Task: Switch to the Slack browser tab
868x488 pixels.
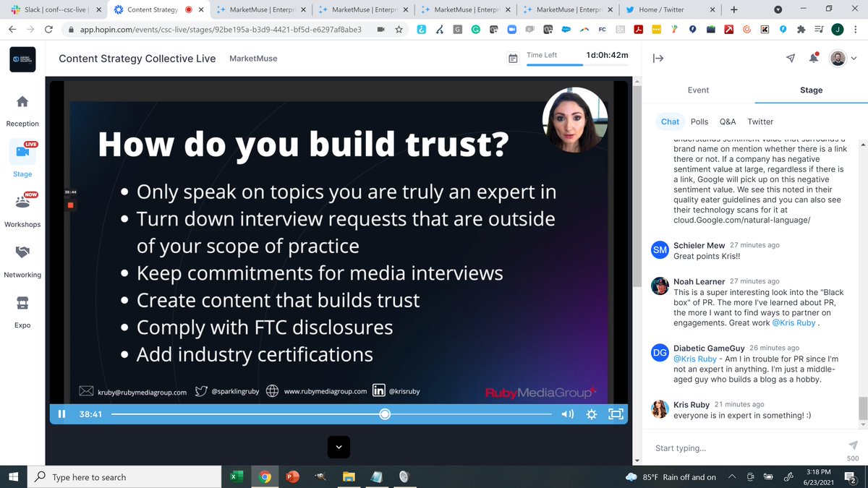Action: (54, 9)
